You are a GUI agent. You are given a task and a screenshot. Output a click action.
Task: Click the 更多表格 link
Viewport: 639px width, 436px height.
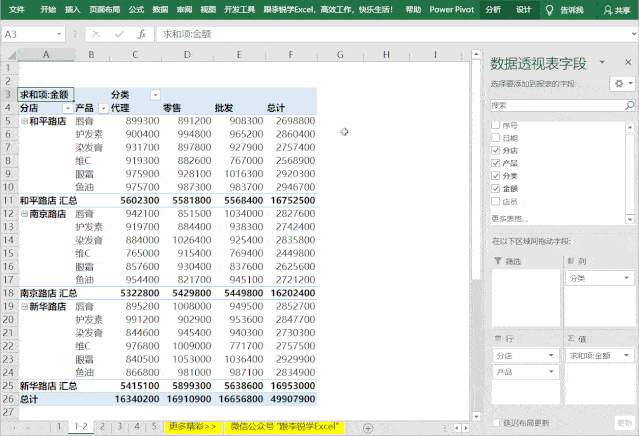511,217
